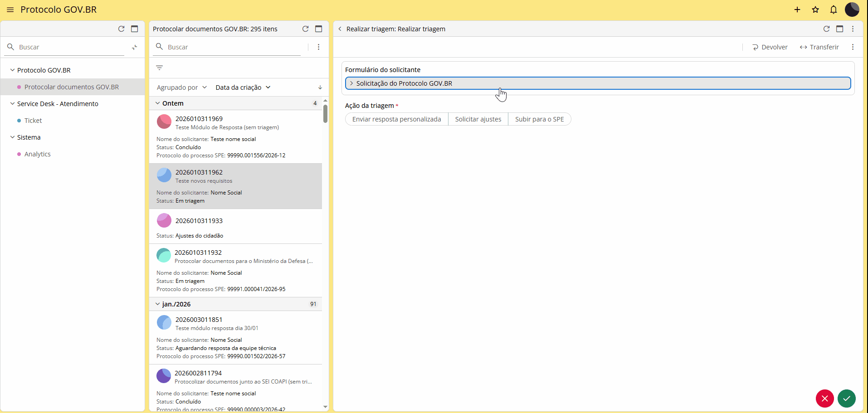This screenshot has width=868, height=413.
Task: Open item 2026010311932 Ministério da Defesa
Action: click(235, 271)
